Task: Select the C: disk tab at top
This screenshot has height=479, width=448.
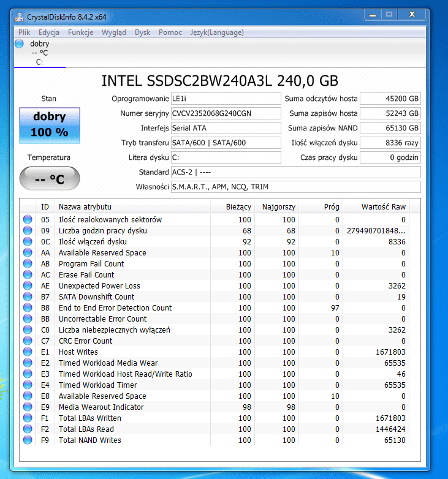Action: 39,53
